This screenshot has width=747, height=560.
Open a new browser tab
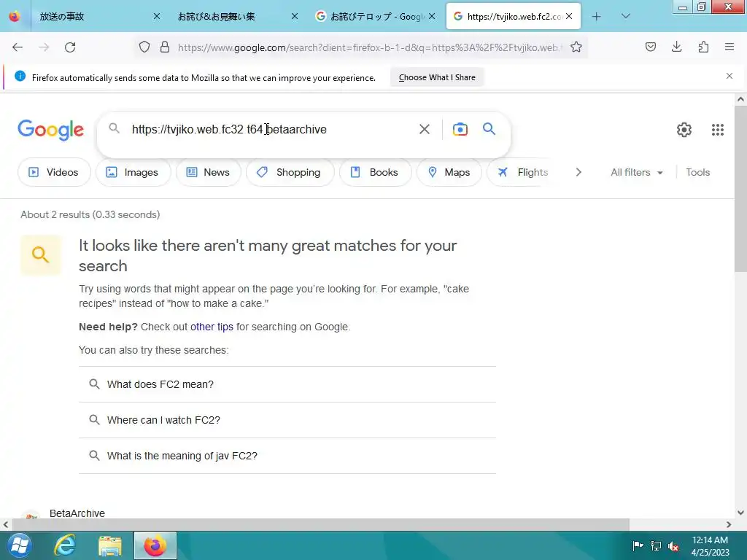click(596, 17)
